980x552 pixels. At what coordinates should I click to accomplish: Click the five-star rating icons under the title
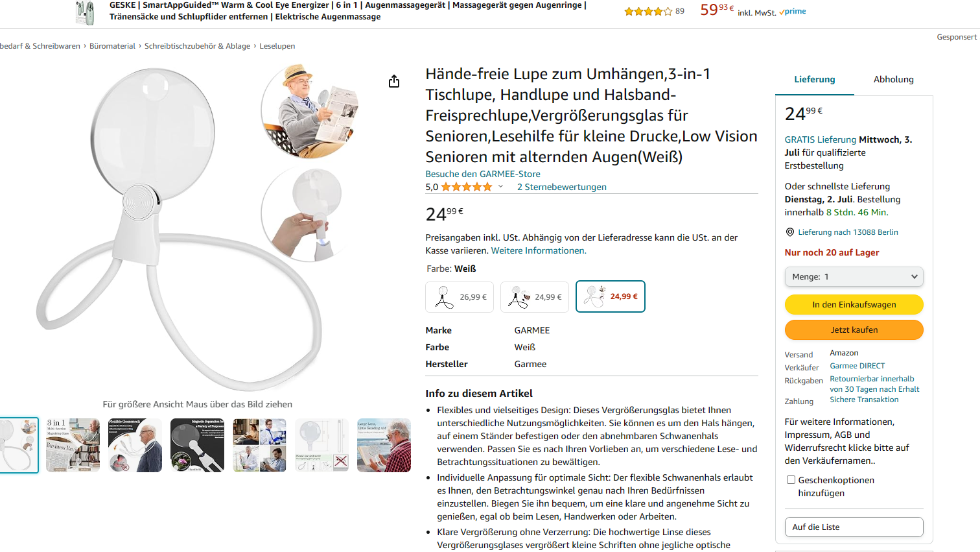pos(467,187)
